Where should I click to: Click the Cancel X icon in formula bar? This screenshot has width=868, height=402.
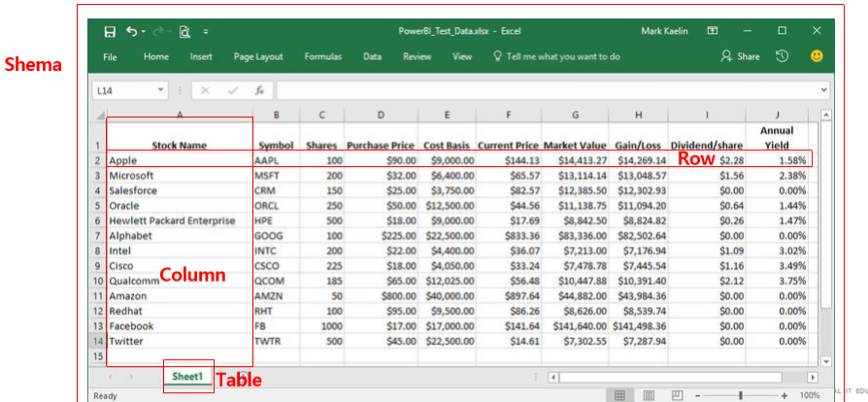206,90
